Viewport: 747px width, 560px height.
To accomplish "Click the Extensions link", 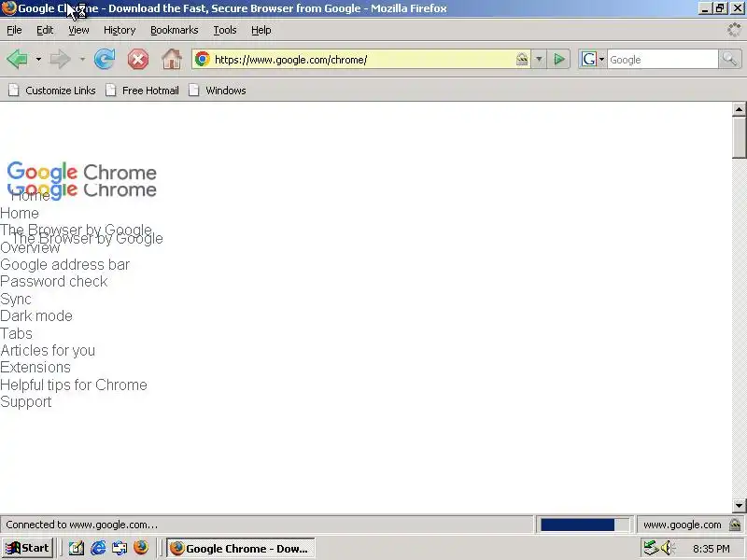I will [x=35, y=367].
